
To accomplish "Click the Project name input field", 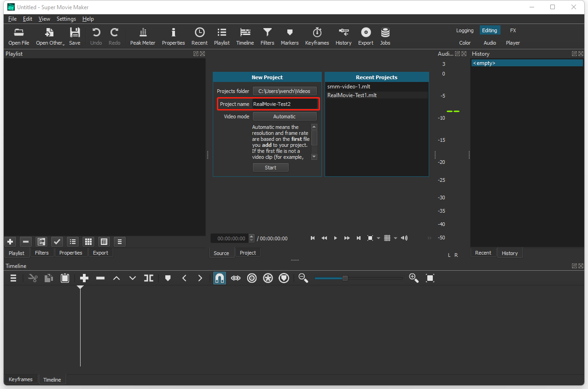I will click(x=285, y=104).
